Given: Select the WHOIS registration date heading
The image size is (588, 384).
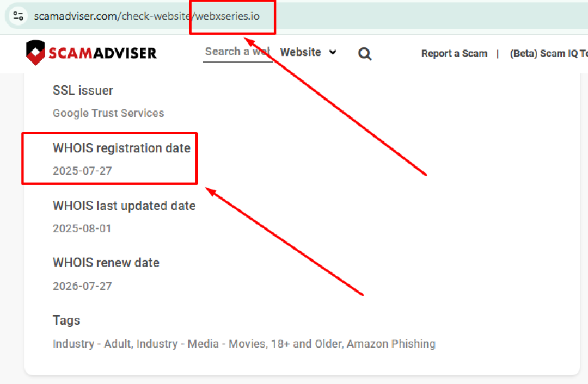Looking at the screenshot, I should [x=121, y=148].
